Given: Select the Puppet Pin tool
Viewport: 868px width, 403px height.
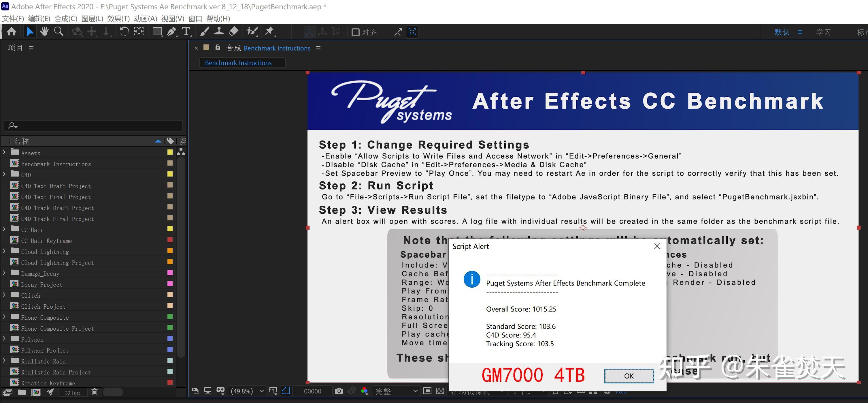Looking at the screenshot, I should [269, 32].
